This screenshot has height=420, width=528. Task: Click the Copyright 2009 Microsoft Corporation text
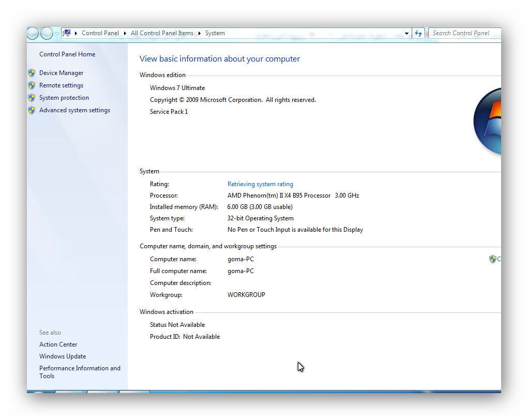tap(233, 100)
